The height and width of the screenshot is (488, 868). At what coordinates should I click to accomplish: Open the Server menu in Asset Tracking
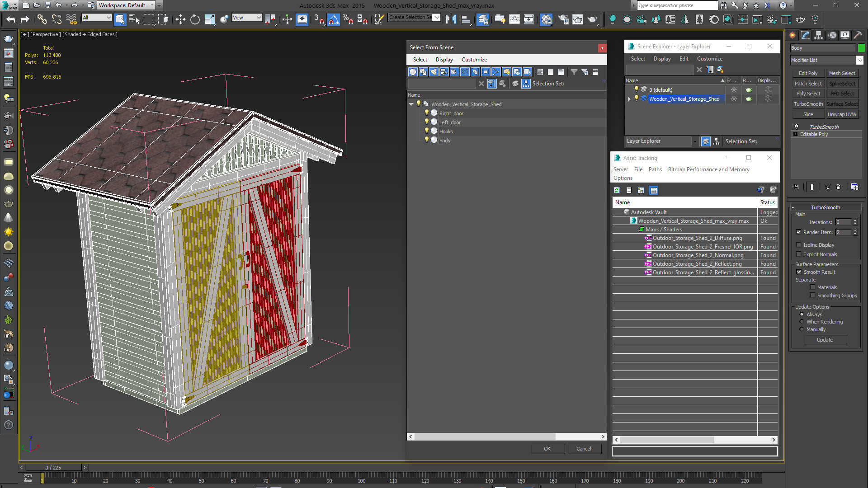620,169
